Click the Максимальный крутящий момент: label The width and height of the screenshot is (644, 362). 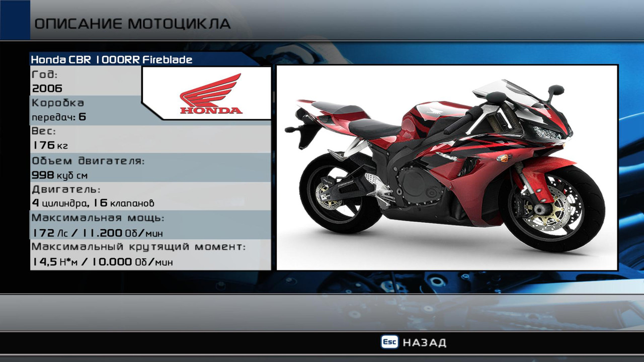[138, 247]
